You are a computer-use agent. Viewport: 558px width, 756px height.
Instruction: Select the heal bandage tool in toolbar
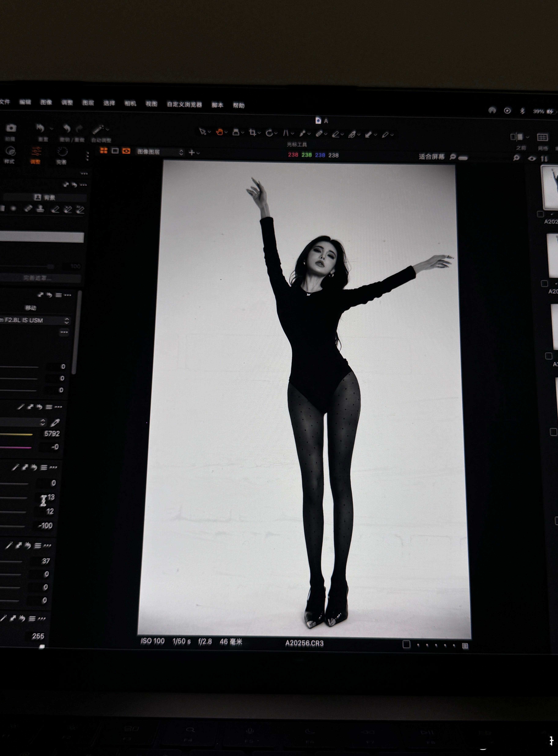click(x=319, y=134)
